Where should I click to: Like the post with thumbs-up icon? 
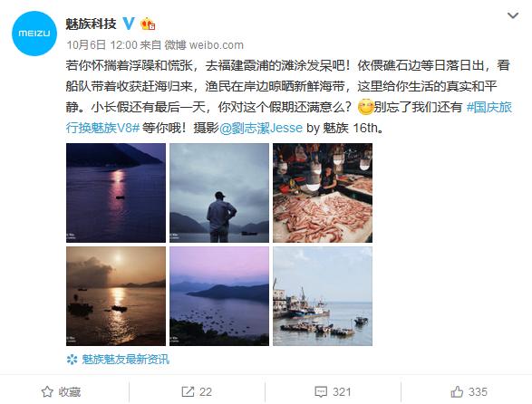click(x=457, y=392)
